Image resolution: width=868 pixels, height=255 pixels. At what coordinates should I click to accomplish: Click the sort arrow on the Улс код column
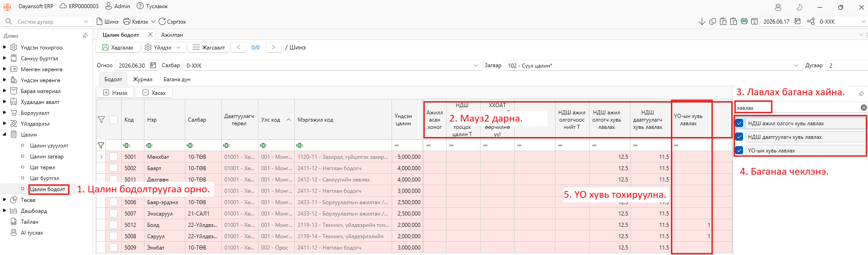tap(289, 120)
